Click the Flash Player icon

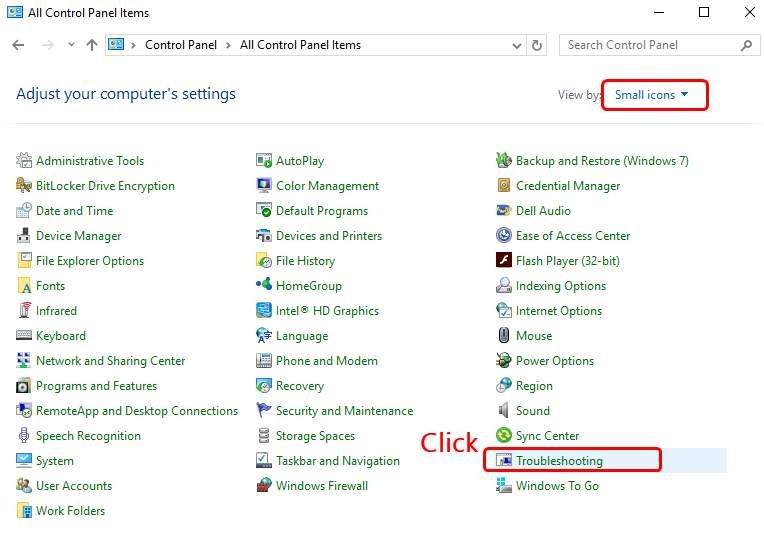504,261
